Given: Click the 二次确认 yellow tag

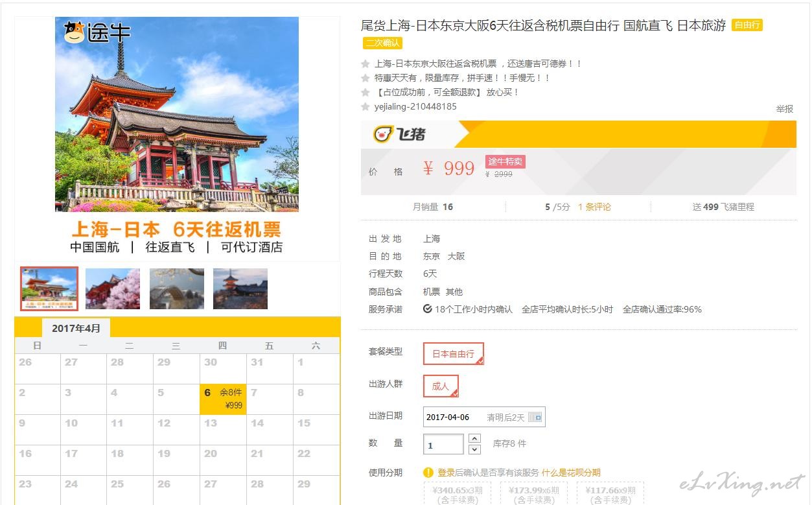Looking at the screenshot, I should tap(382, 43).
